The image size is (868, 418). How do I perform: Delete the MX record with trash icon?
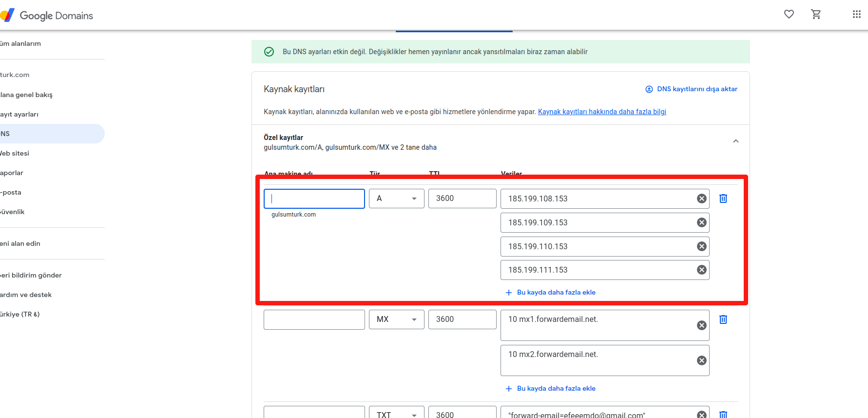[723, 319]
